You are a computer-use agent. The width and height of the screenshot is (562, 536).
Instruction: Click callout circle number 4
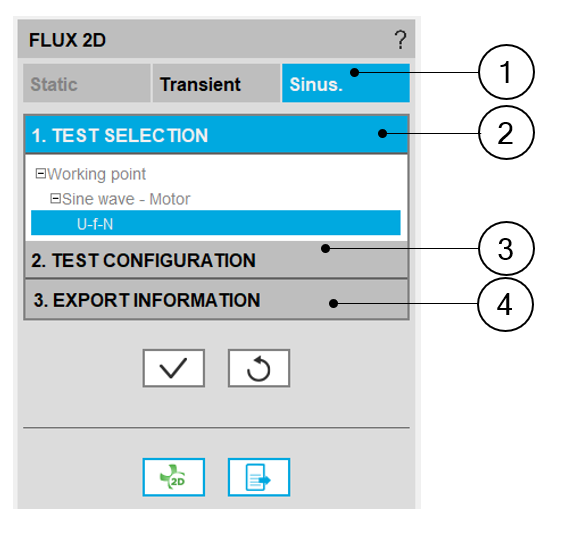click(505, 304)
